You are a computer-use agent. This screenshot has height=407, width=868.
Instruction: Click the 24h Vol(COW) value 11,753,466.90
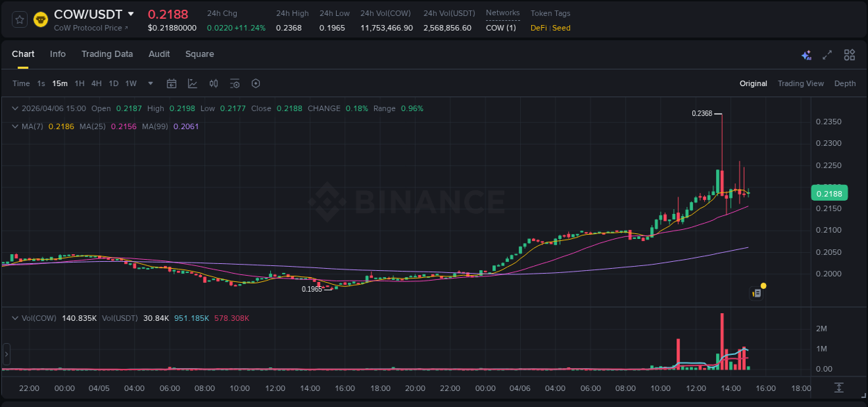coord(387,28)
